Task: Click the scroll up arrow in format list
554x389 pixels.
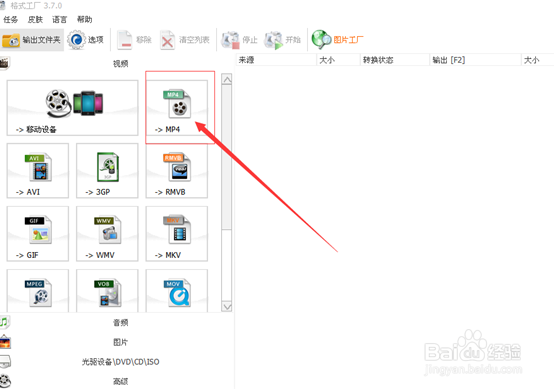Action: coord(227,79)
